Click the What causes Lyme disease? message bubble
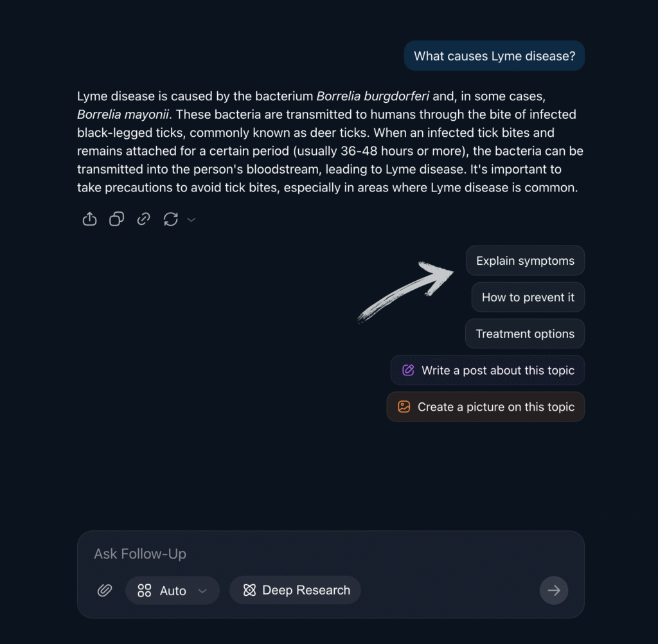The height and width of the screenshot is (644, 658). (x=494, y=56)
